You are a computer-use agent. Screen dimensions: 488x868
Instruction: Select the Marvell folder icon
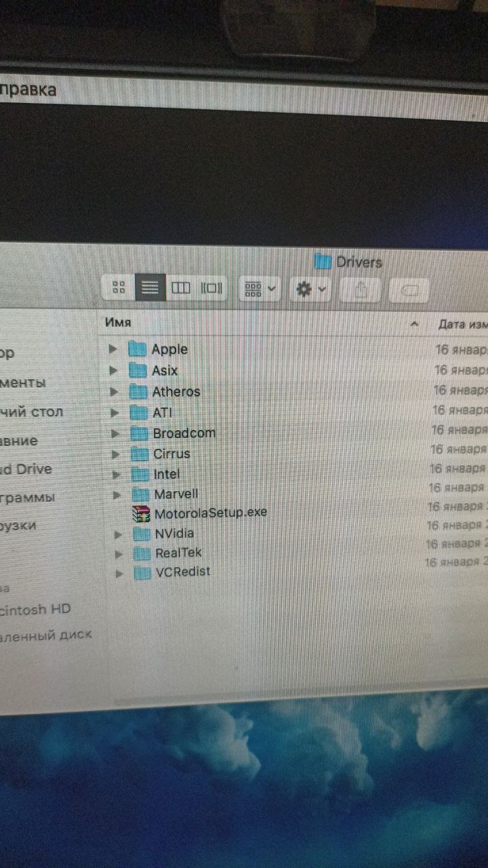pyautogui.click(x=142, y=494)
